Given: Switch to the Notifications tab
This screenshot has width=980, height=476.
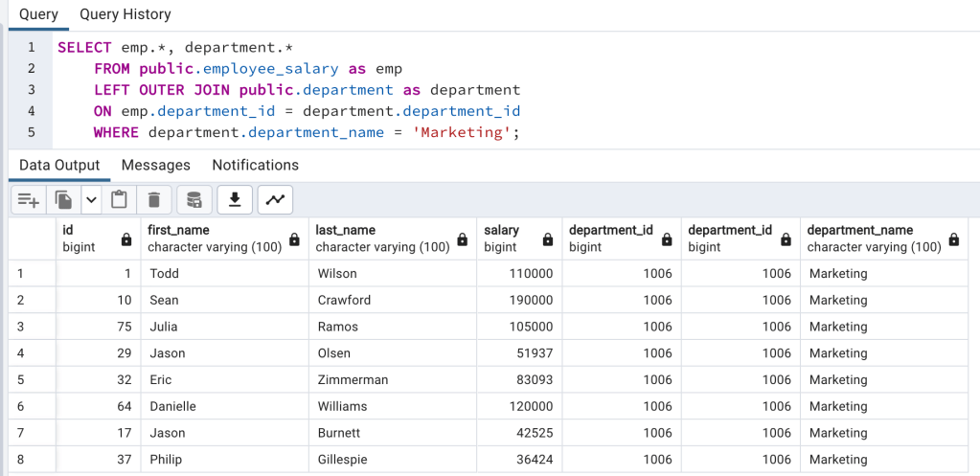Looking at the screenshot, I should tap(255, 165).
